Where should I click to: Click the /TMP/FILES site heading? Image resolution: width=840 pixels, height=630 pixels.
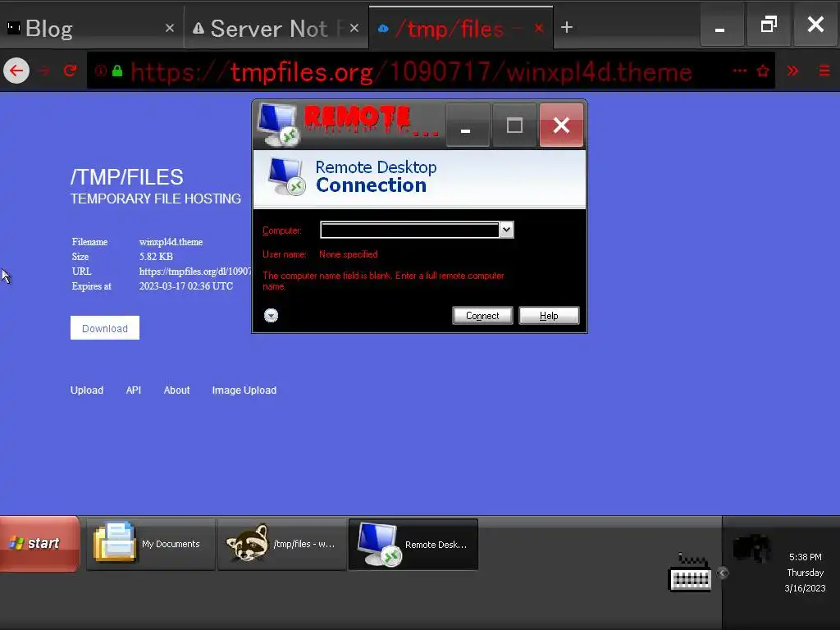click(127, 177)
